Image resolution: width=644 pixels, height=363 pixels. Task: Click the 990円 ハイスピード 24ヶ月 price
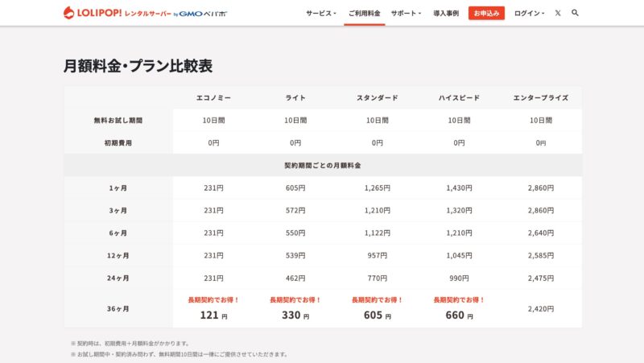[x=459, y=278]
